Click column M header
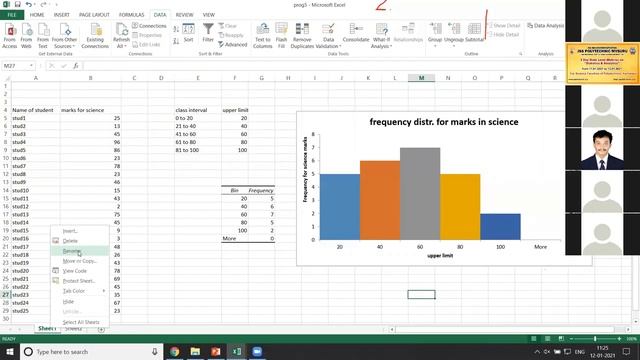The height and width of the screenshot is (360, 640). click(x=421, y=78)
